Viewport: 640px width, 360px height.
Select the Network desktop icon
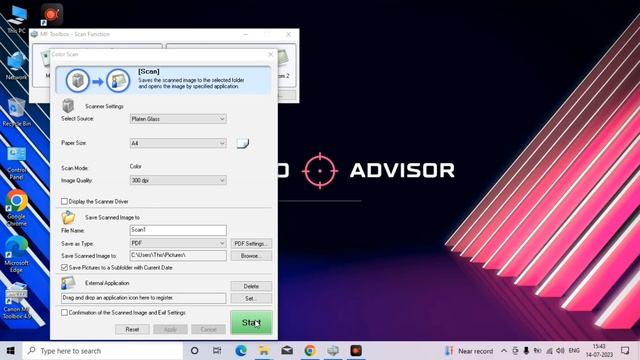[x=16, y=65]
